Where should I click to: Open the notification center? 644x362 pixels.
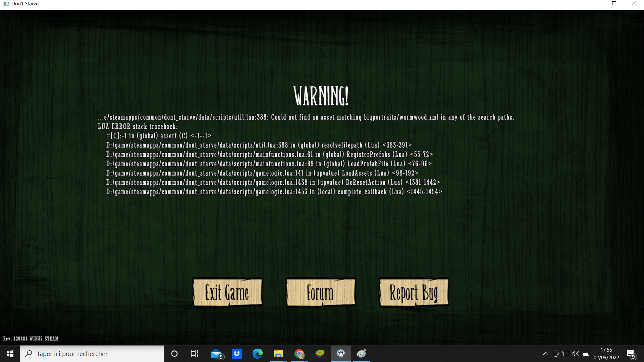tap(631, 354)
